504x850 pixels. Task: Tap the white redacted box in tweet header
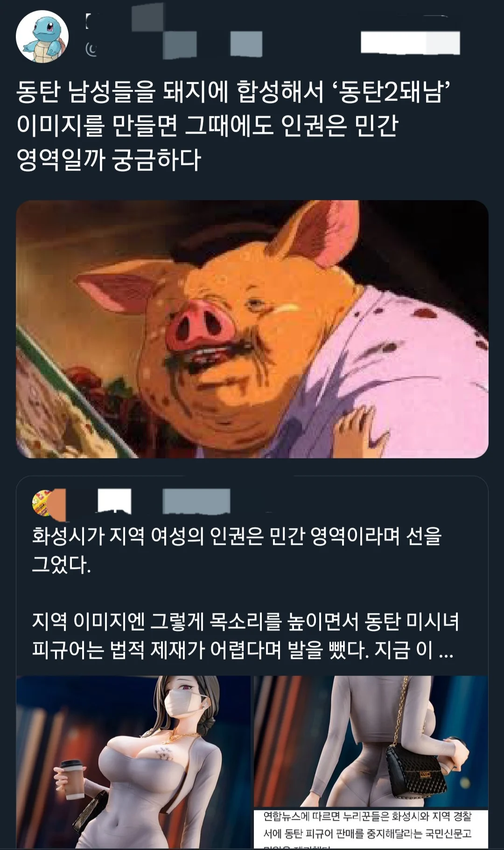coord(410,42)
